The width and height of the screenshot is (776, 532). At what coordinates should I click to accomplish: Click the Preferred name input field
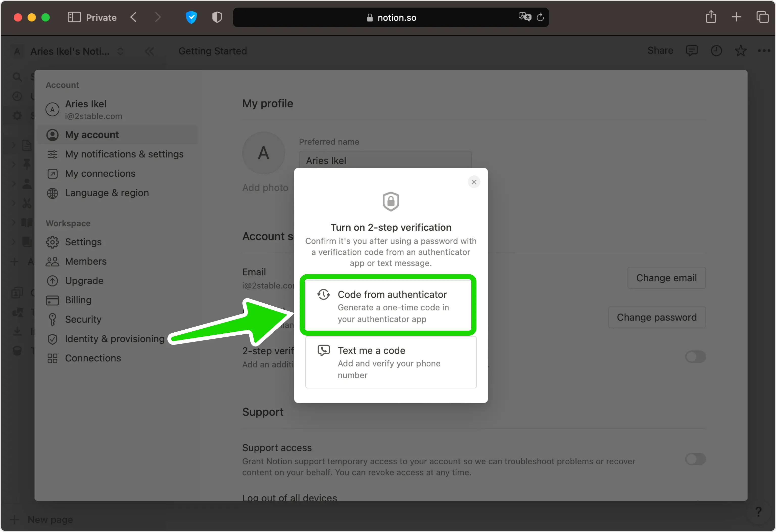click(x=385, y=160)
